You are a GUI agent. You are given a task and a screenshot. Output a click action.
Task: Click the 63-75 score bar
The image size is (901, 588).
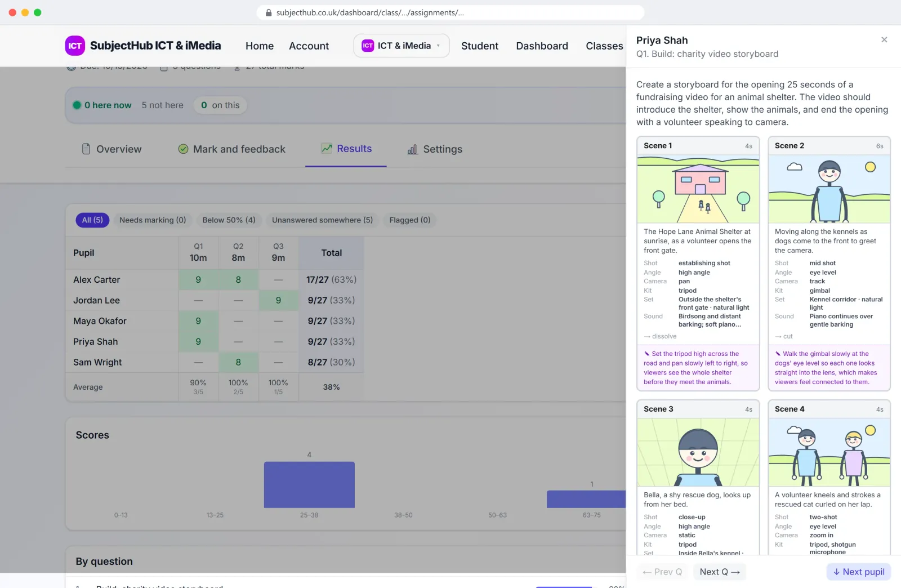586,500
